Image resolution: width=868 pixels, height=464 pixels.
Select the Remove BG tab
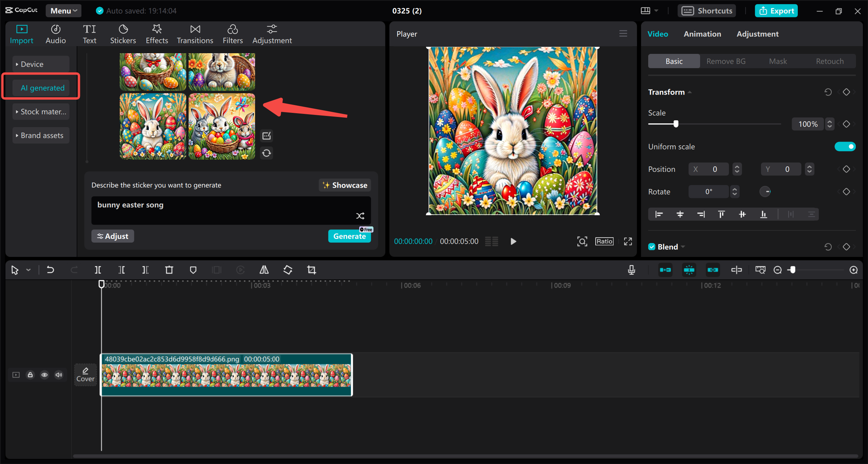tap(726, 61)
